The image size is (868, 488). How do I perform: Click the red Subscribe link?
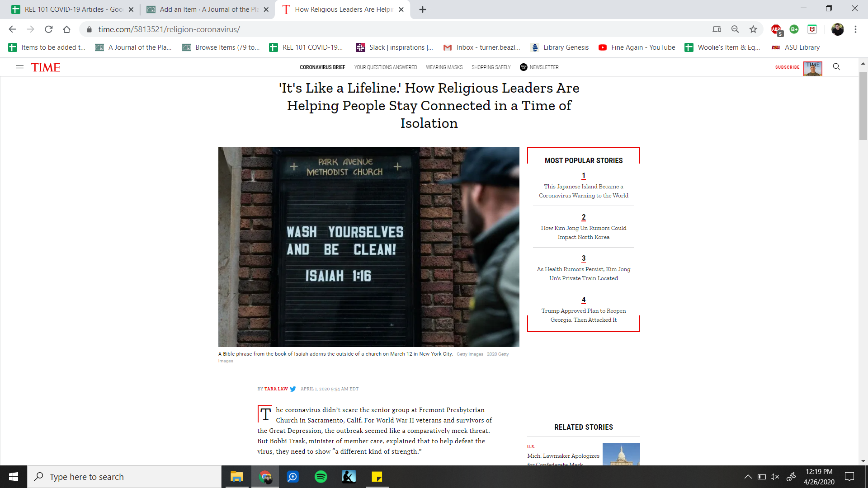pos(787,67)
